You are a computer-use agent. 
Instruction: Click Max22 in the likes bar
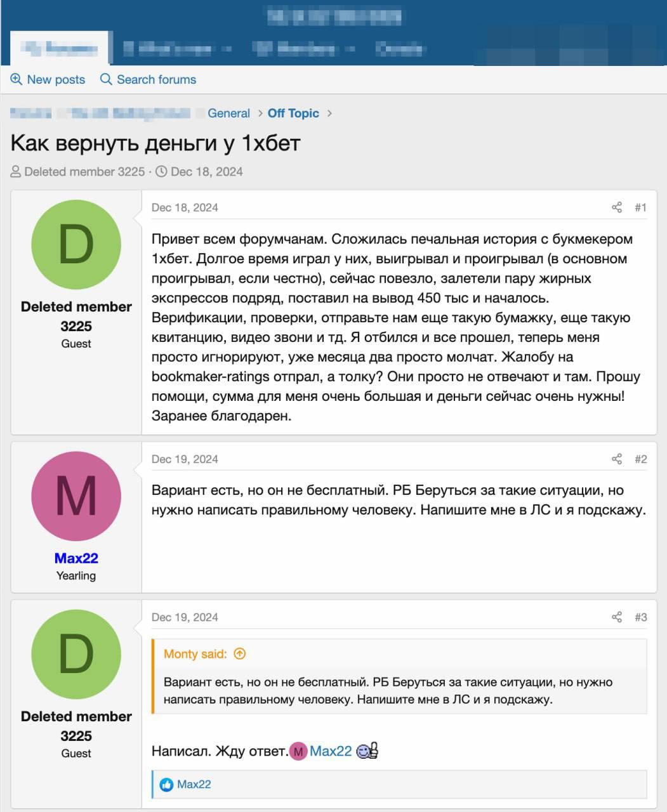(x=194, y=785)
